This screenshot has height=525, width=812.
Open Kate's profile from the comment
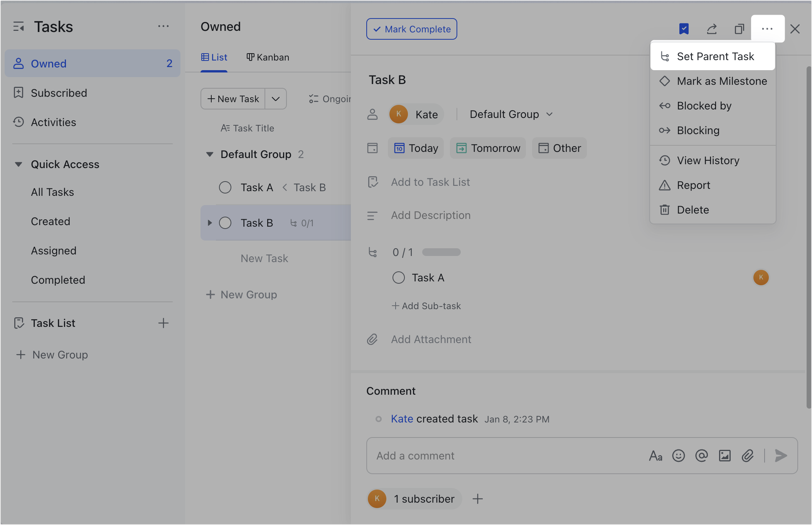(402, 419)
